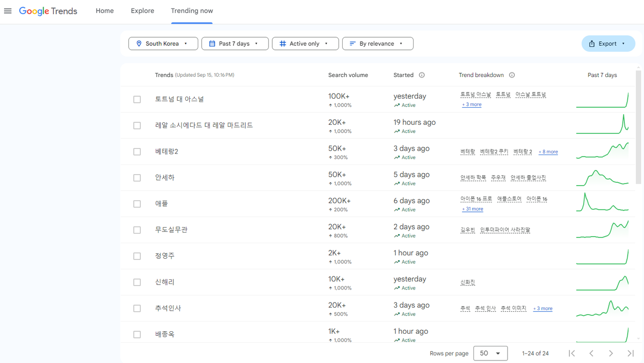The height and width of the screenshot is (363, 644).
Task: Click the Started column header
Action: (404, 75)
